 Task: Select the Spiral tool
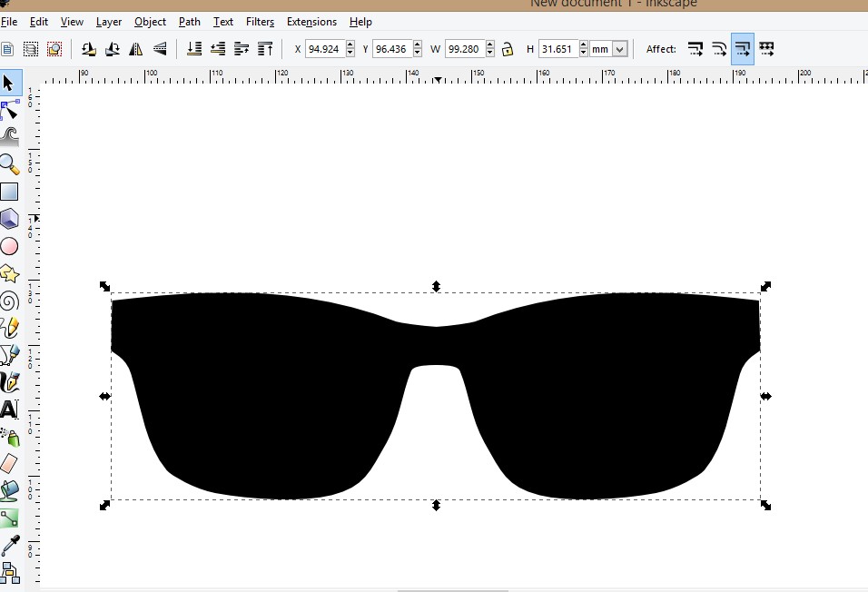pyautogui.click(x=12, y=301)
